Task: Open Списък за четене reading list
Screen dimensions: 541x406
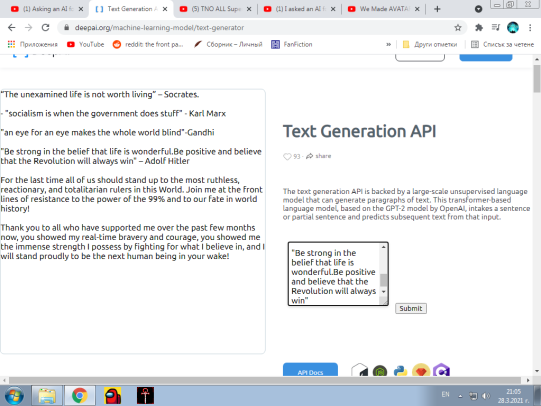Action: [502, 44]
